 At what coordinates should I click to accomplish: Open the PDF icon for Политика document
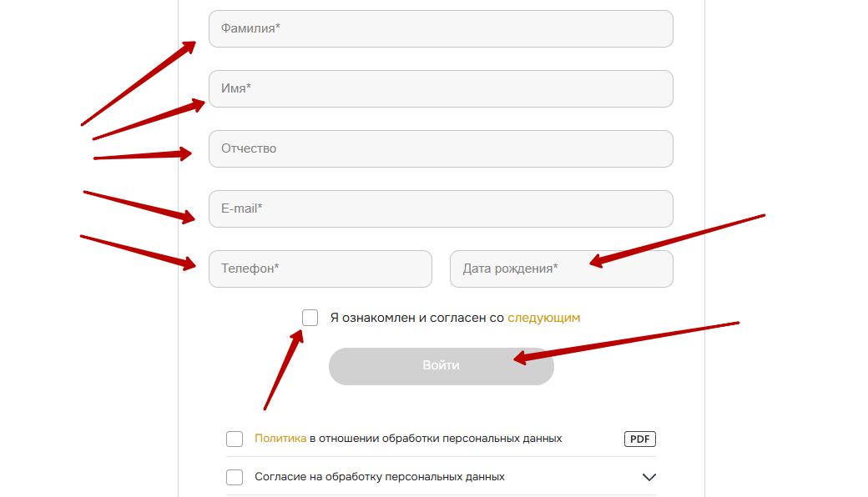639,439
